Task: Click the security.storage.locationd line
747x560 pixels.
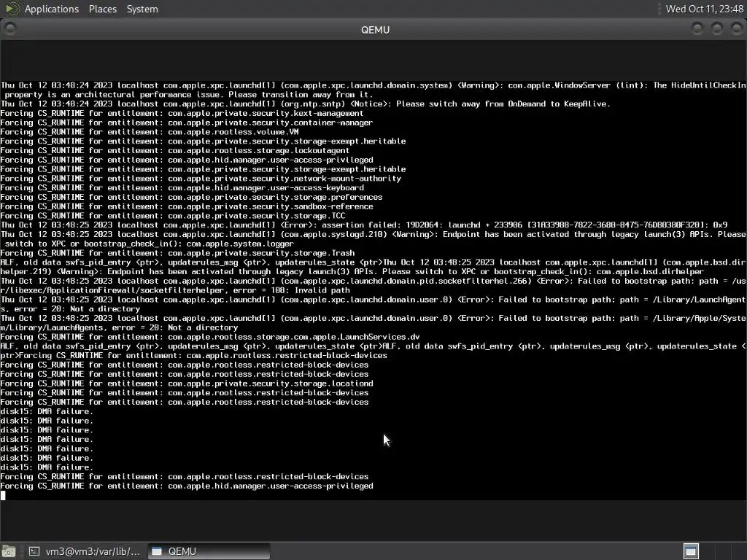Action: [x=187, y=384]
